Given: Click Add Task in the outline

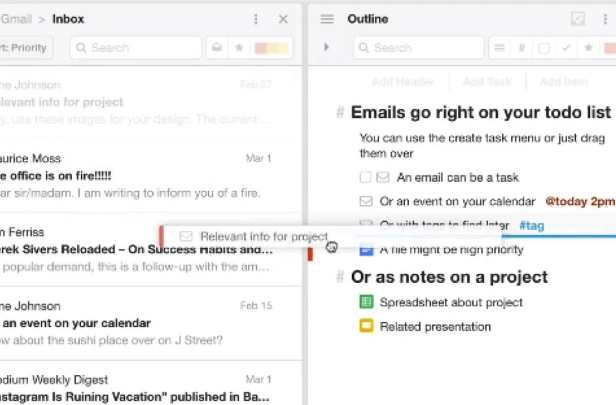Looking at the screenshot, I should [487, 82].
